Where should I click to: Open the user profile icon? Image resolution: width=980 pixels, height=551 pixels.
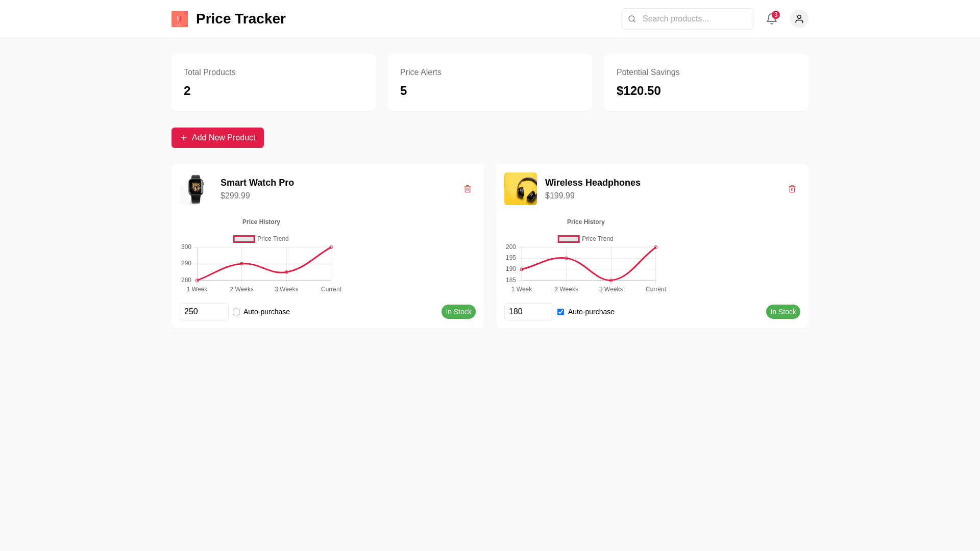click(x=799, y=19)
